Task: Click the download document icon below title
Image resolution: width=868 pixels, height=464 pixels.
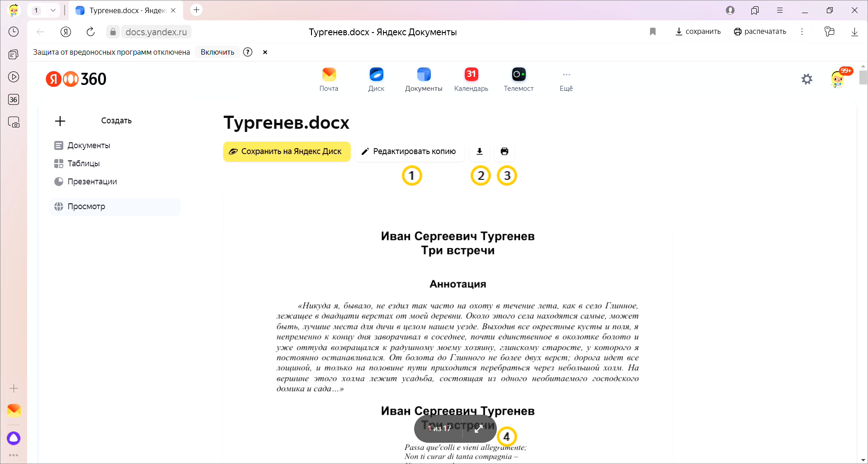Action: point(480,151)
